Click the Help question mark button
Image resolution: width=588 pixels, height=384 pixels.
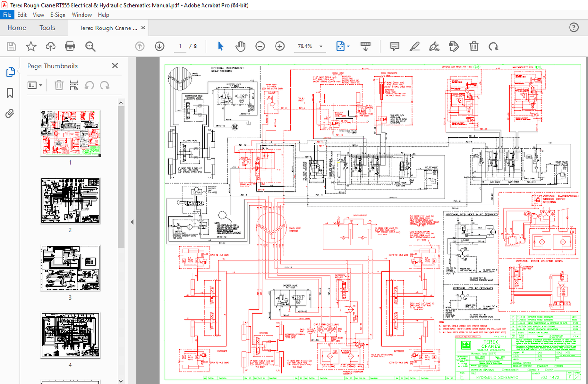coord(573,28)
